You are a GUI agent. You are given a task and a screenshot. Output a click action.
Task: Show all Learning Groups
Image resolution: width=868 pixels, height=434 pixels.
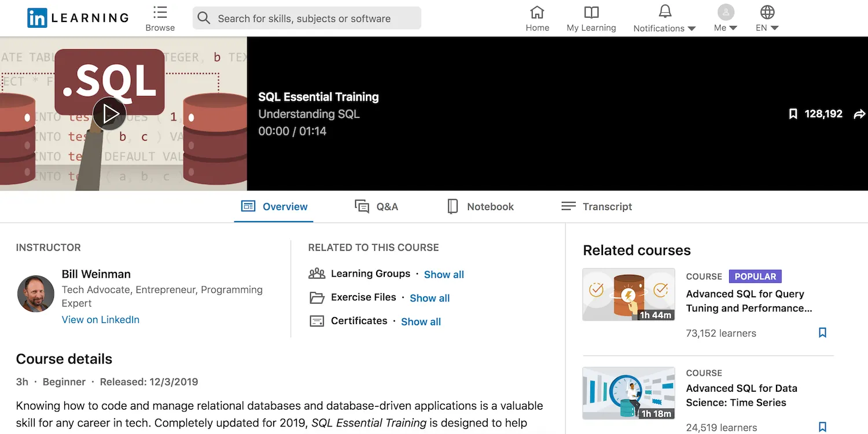tap(444, 274)
